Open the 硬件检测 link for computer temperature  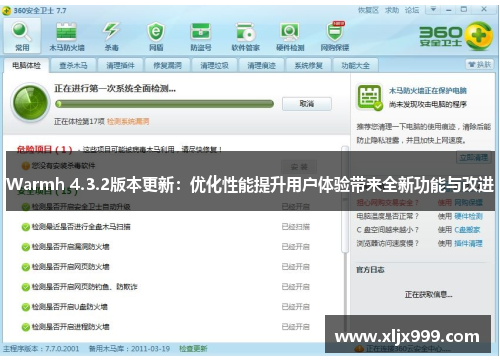pos(468,216)
